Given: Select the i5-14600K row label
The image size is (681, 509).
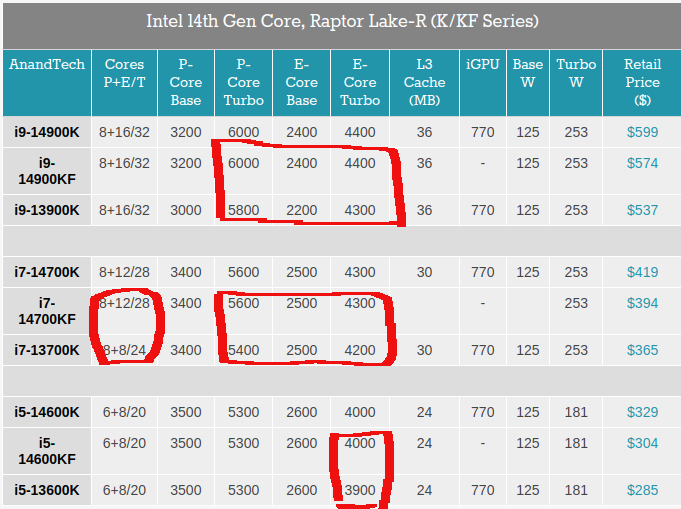Looking at the screenshot, I should [x=47, y=412].
